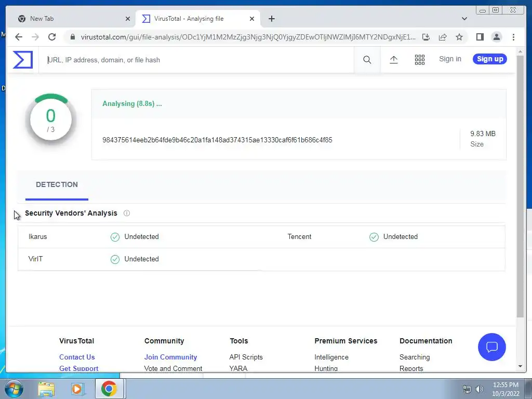
Task: Click the VirIT vendor name
Action: pyautogui.click(x=35, y=259)
